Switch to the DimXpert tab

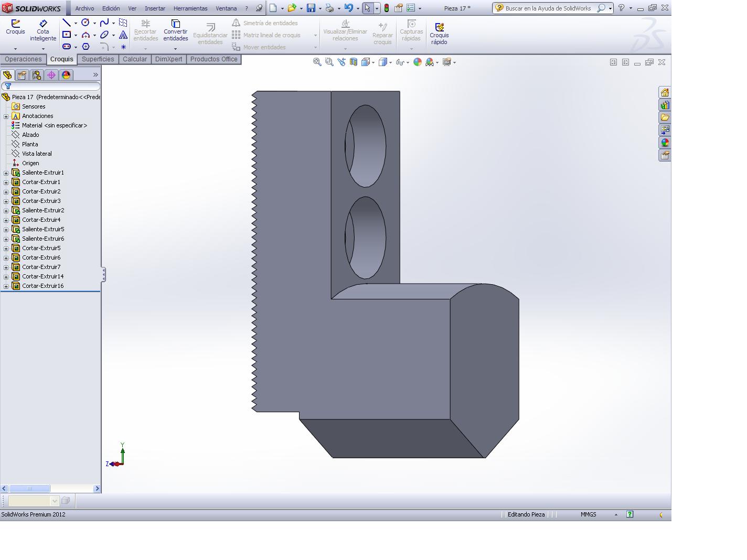click(168, 59)
